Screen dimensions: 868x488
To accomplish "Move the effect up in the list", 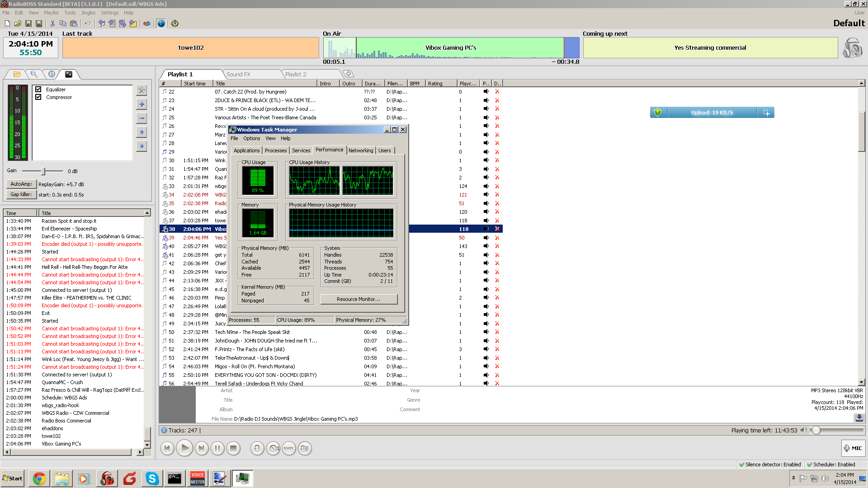I will tap(142, 132).
